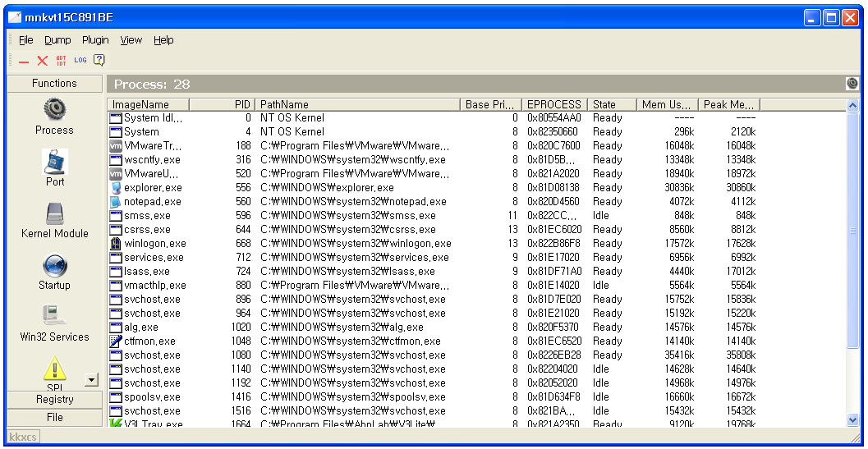
Task: Open the Dump menu
Action: tap(57, 40)
